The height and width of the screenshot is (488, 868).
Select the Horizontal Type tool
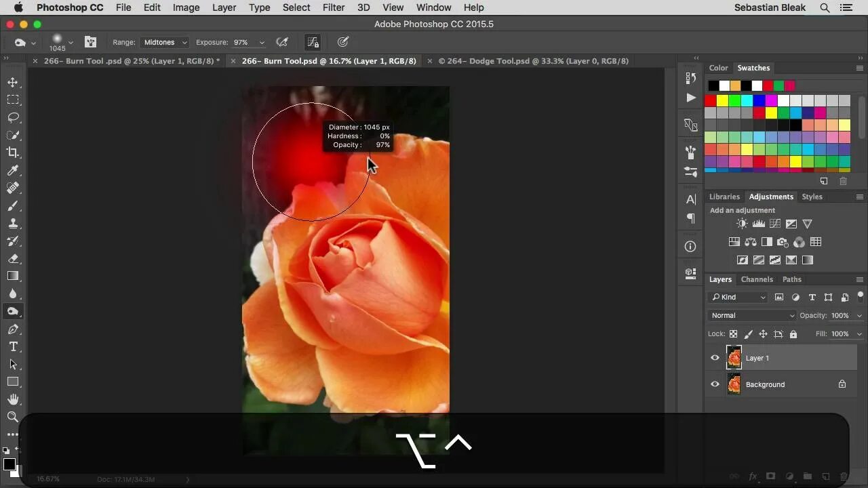(x=13, y=346)
